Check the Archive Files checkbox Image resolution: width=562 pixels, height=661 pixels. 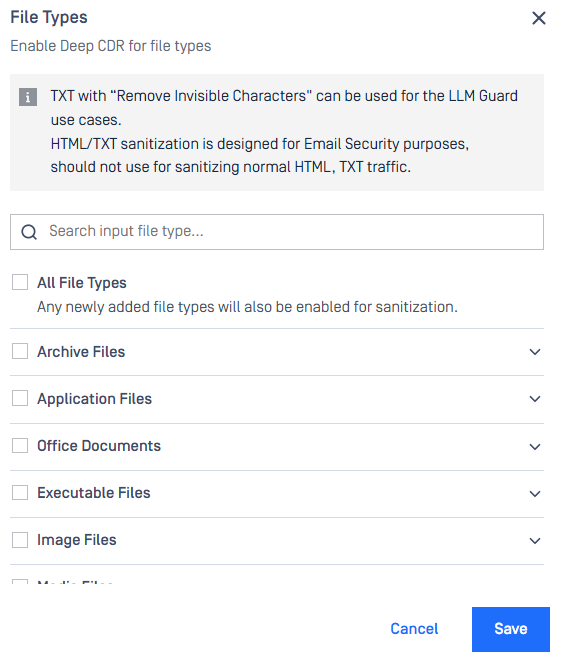click(20, 351)
